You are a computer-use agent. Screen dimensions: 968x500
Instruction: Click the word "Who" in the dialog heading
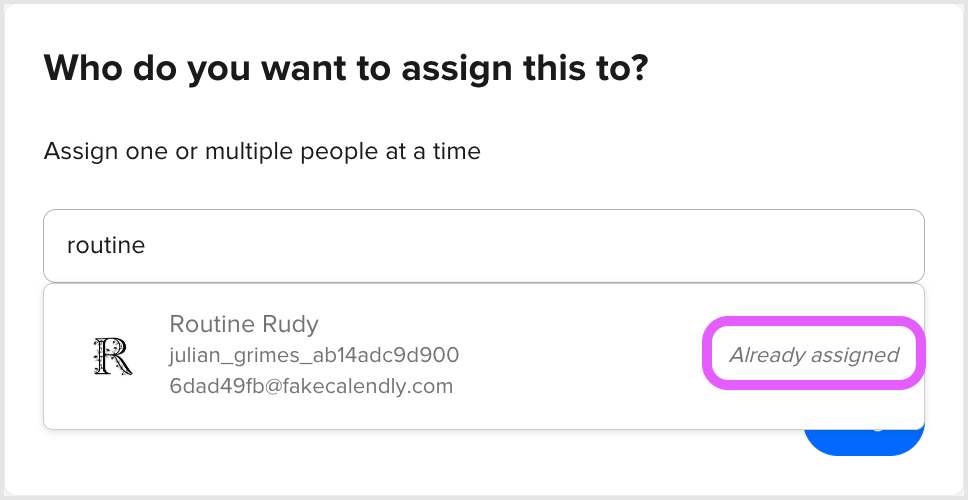(79, 68)
